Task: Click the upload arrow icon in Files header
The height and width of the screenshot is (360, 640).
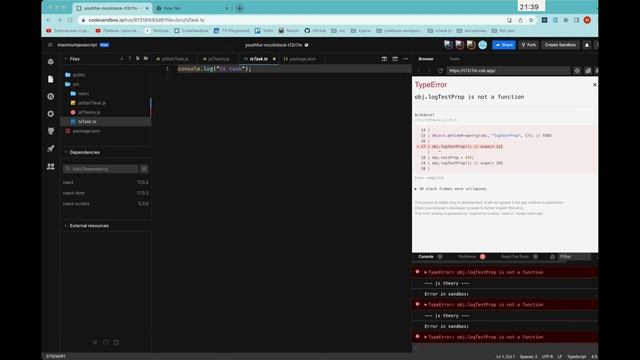Action: point(130,59)
